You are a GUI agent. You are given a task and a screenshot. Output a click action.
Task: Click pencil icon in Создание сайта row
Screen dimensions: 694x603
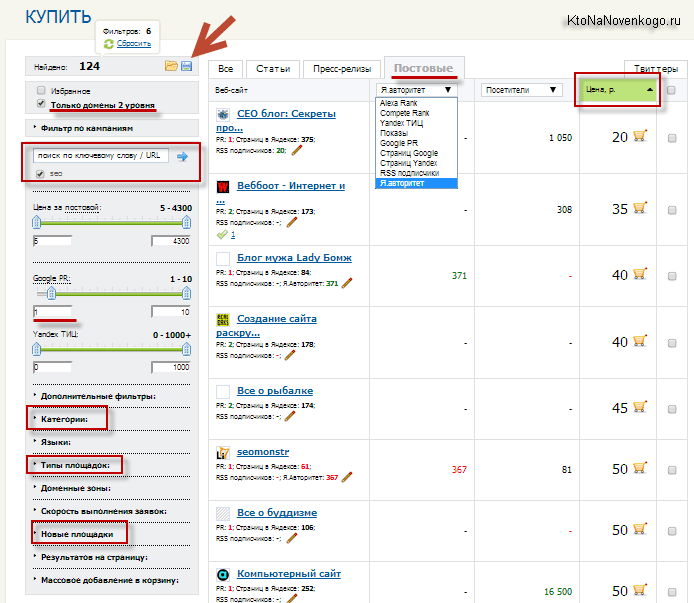coord(290,356)
